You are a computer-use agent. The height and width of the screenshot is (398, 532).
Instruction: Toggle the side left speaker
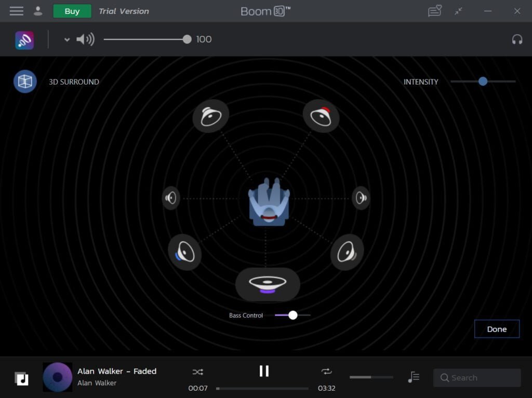[x=170, y=198]
